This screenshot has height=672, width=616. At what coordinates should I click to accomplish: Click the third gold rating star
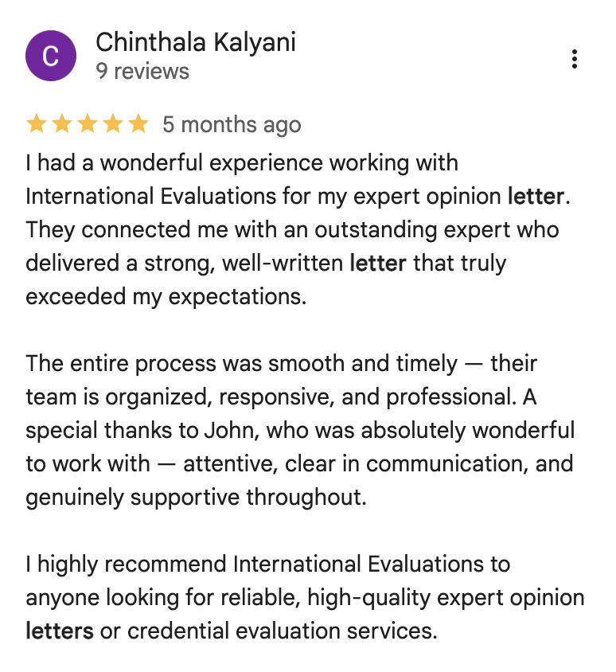coord(88,124)
